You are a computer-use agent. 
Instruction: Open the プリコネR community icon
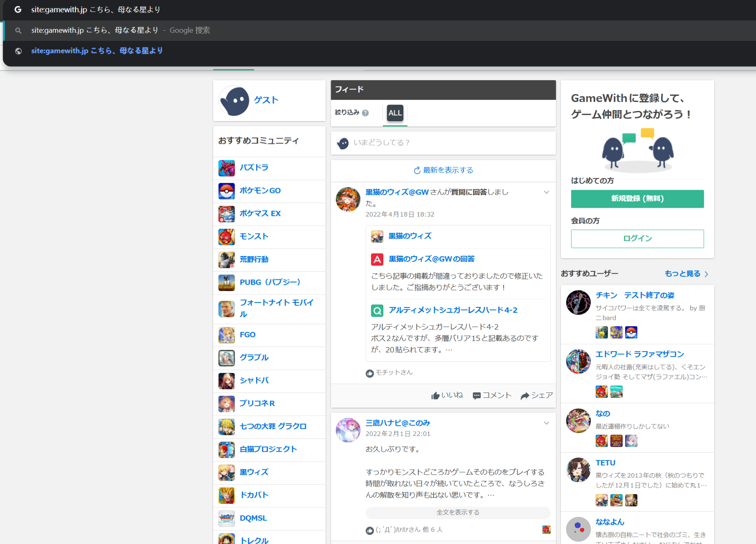[227, 404]
